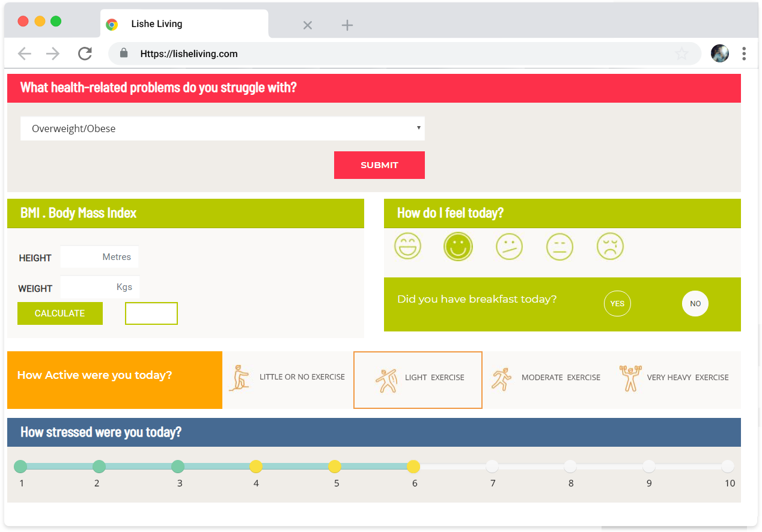This screenshot has height=532, width=762.
Task: Go forward with the browser forward arrow
Action: 53,53
